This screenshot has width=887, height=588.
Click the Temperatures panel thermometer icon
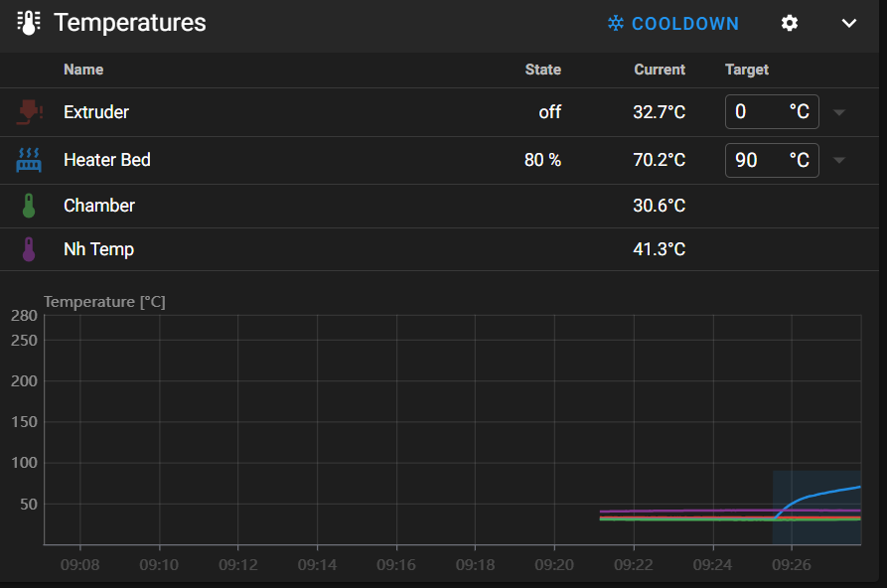(x=29, y=23)
